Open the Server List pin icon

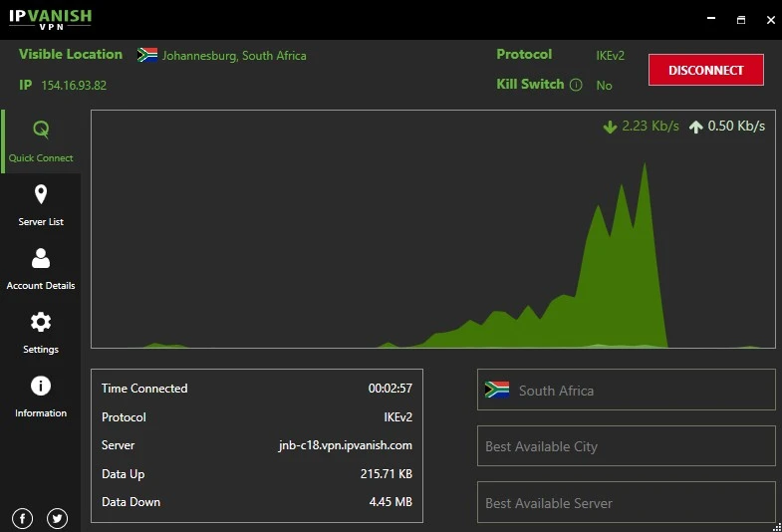pyautogui.click(x=41, y=194)
